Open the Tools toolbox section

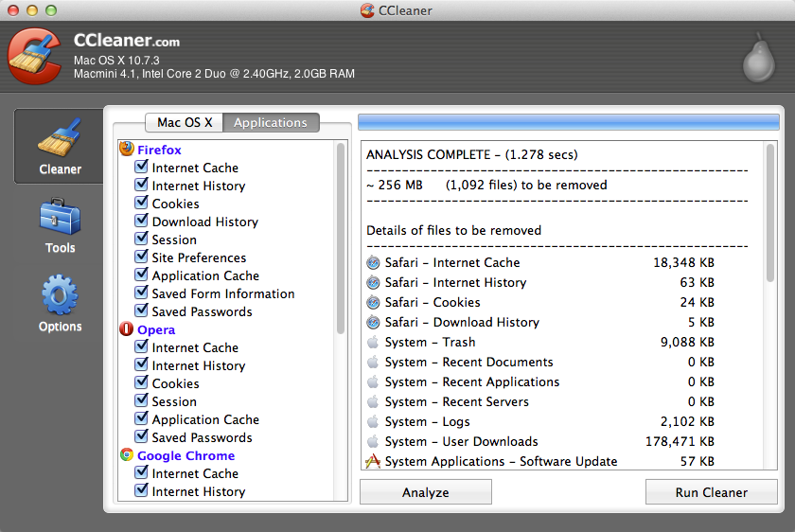tap(60, 226)
